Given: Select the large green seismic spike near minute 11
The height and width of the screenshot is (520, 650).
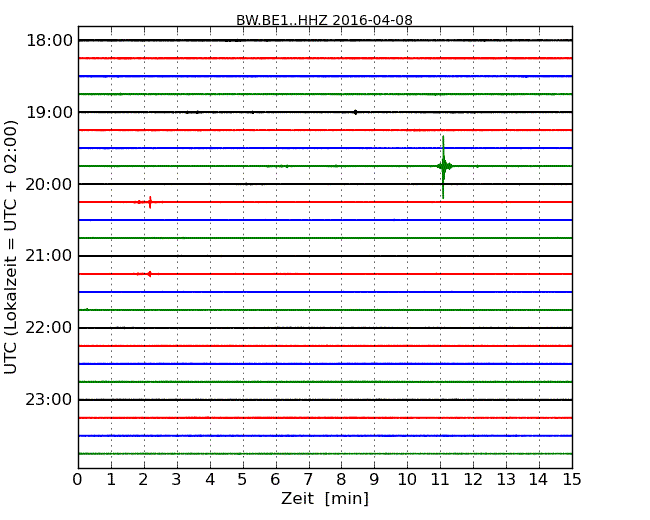Looking at the screenshot, I should click(444, 167).
